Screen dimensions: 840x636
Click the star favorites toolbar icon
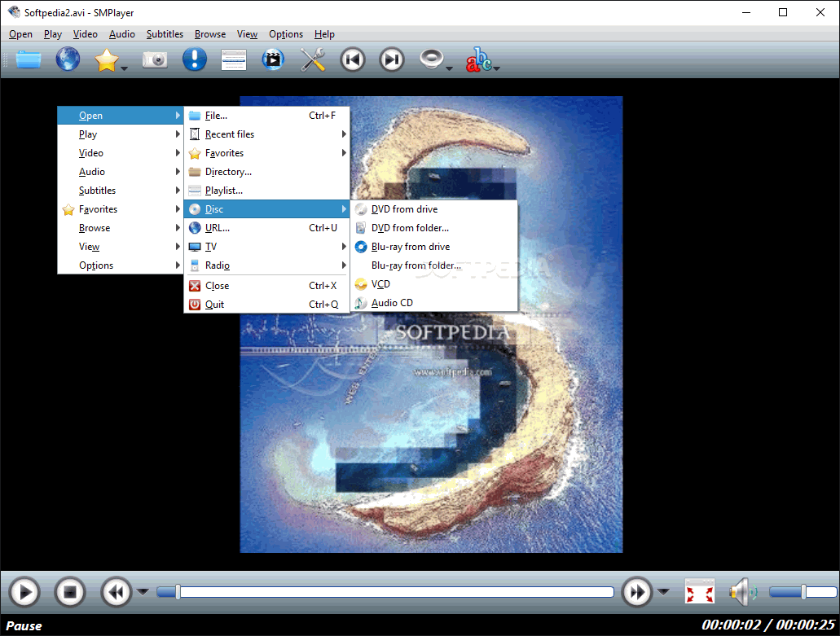click(107, 59)
